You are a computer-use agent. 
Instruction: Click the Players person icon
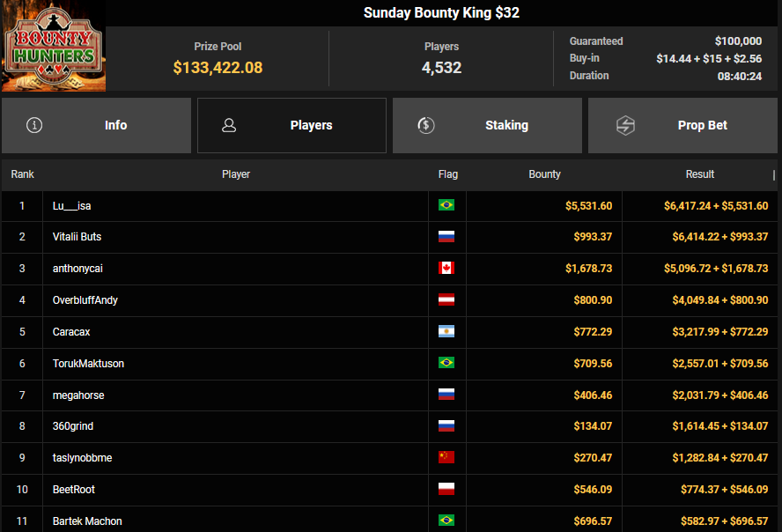[229, 125]
